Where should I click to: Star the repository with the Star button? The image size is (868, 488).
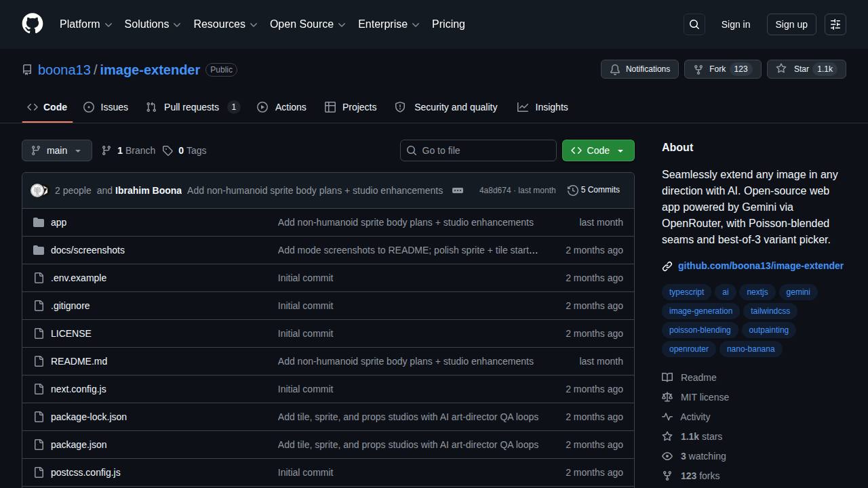click(x=806, y=69)
